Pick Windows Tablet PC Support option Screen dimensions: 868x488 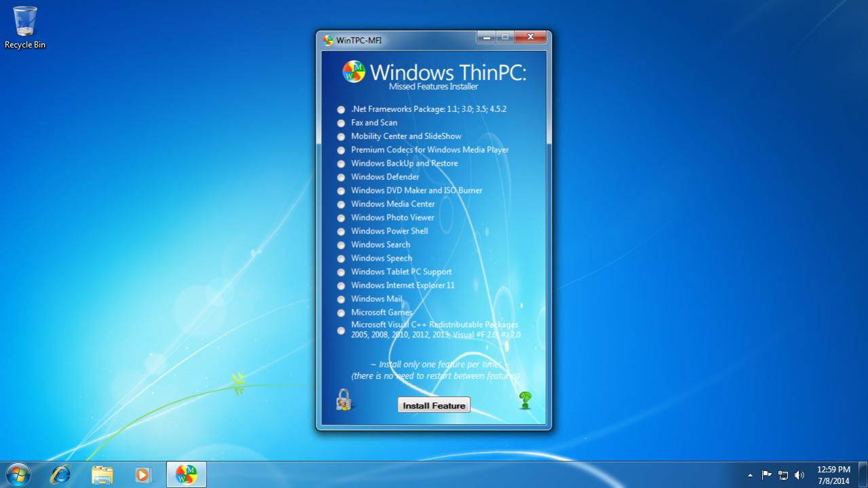(341, 272)
